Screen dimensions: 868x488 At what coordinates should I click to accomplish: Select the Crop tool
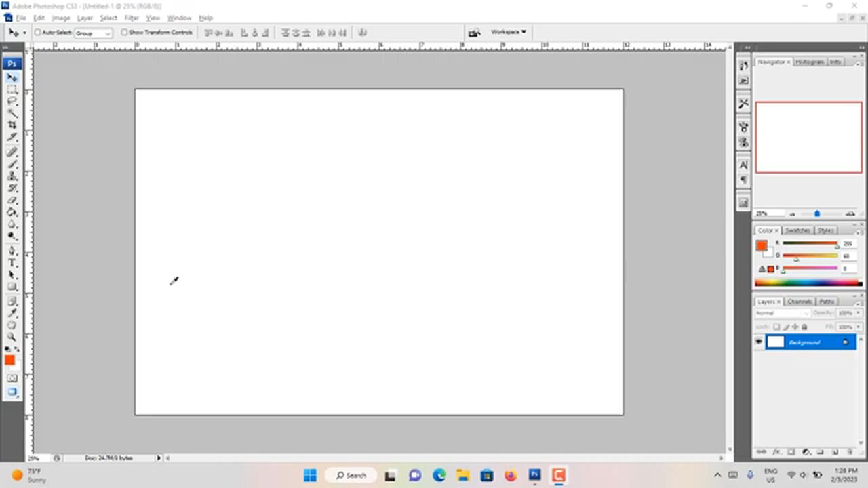(x=12, y=126)
